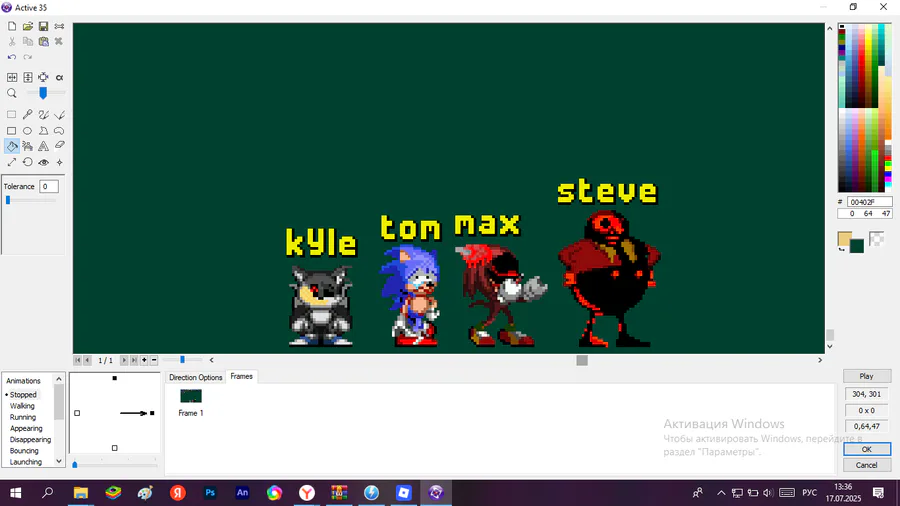
Task: Toggle the downward direction checkbox
Action: coord(115,448)
